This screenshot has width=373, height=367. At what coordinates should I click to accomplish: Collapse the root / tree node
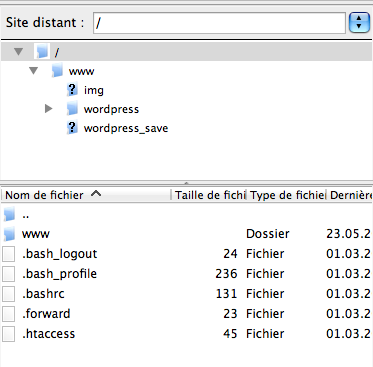[19, 52]
